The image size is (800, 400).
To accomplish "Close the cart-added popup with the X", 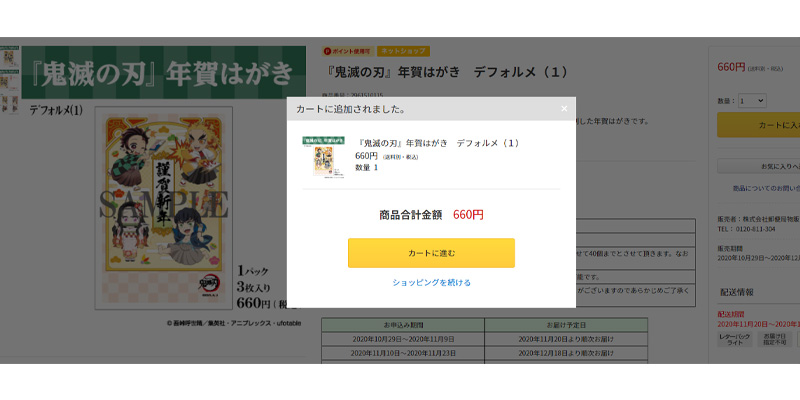I will 564,109.
